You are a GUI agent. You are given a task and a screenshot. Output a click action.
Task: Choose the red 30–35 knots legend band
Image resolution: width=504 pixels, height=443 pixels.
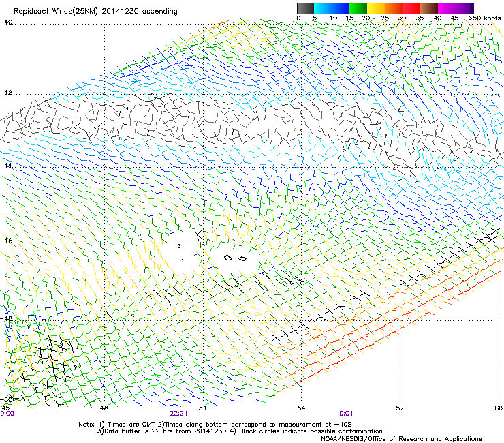pos(411,8)
